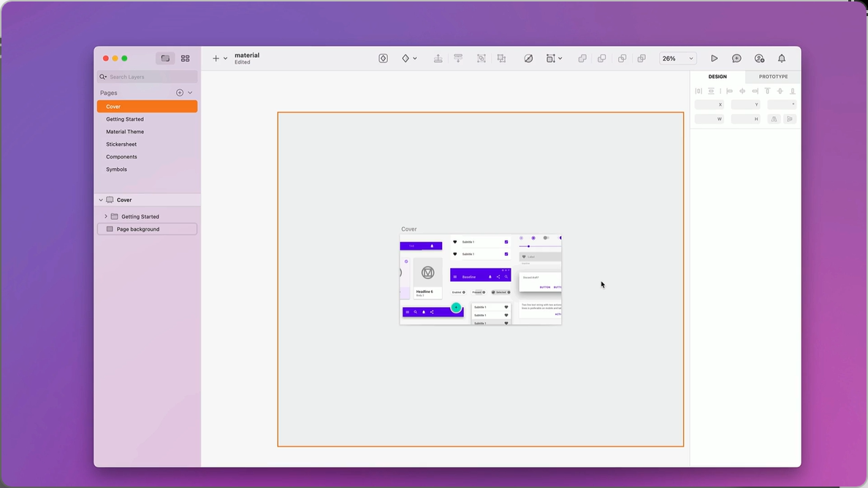The width and height of the screenshot is (868, 488).
Task: Click the Y position field
Action: [746, 104]
